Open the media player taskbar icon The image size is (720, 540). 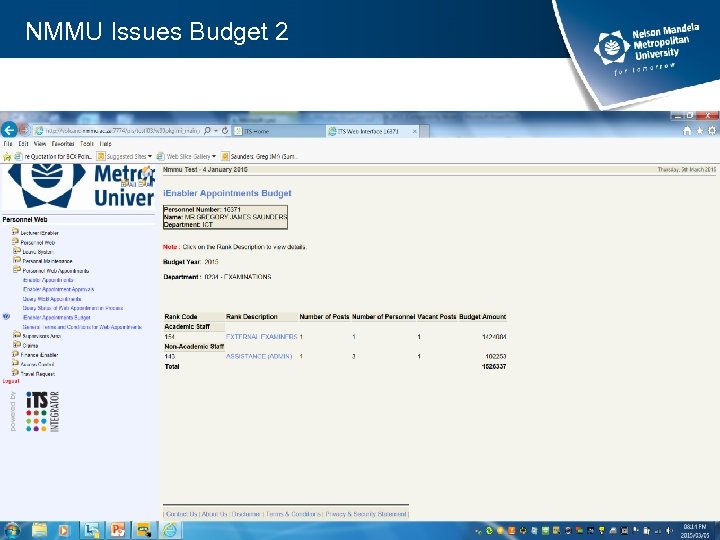[64, 531]
